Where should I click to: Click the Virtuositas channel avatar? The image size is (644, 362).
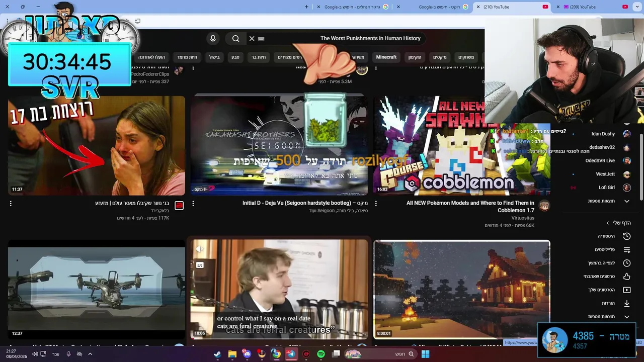(x=544, y=205)
